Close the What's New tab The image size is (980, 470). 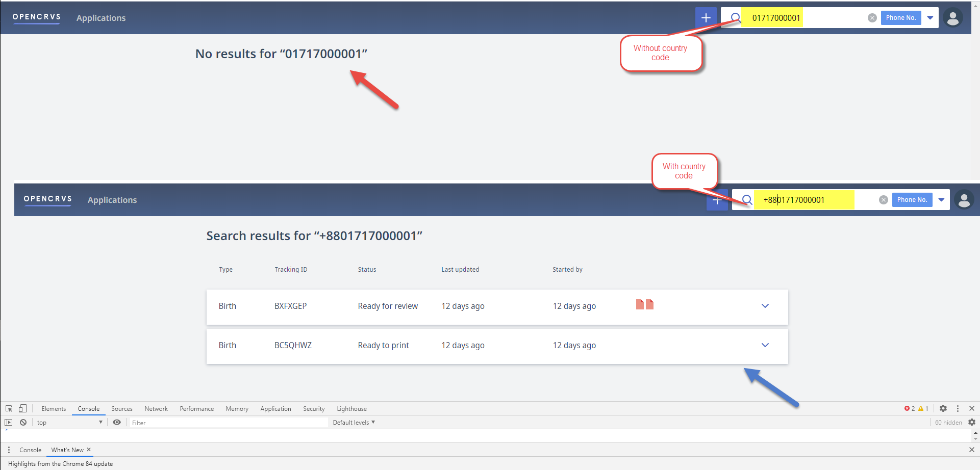(x=89, y=450)
